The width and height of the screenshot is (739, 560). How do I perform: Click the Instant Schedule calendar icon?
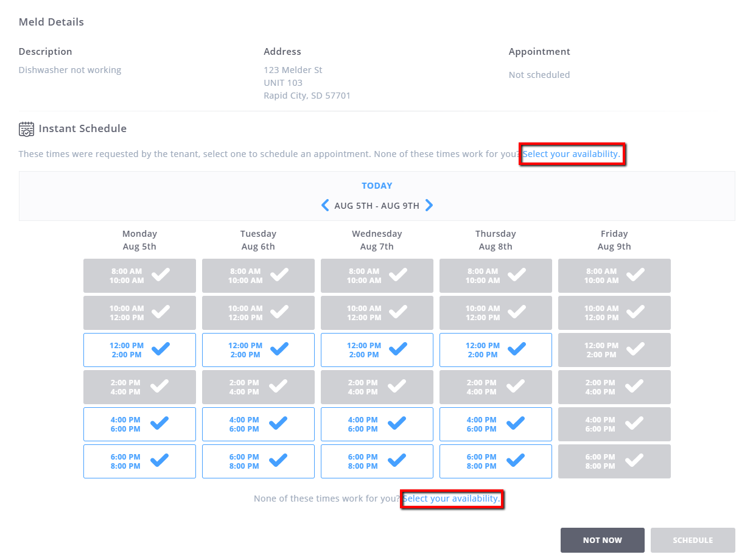[26, 129]
